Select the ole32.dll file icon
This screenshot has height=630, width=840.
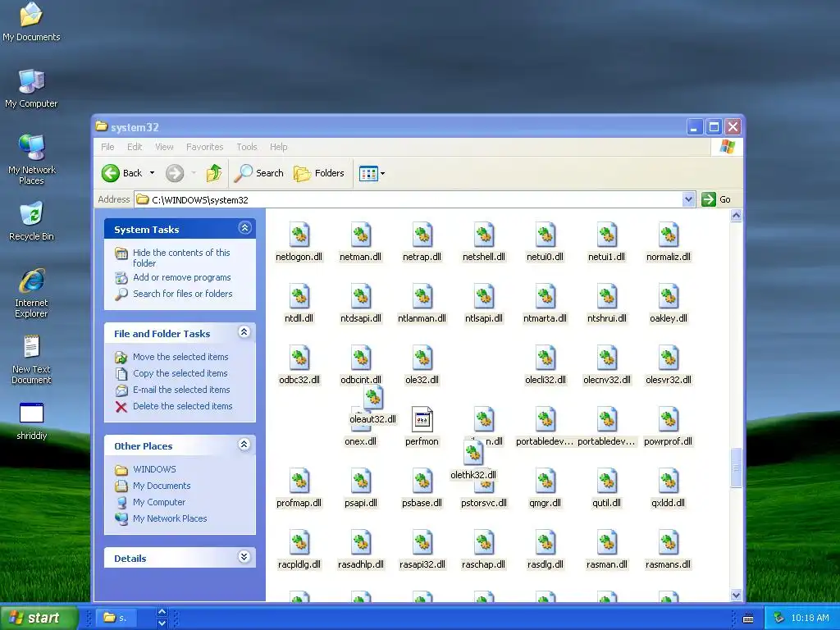pos(422,359)
